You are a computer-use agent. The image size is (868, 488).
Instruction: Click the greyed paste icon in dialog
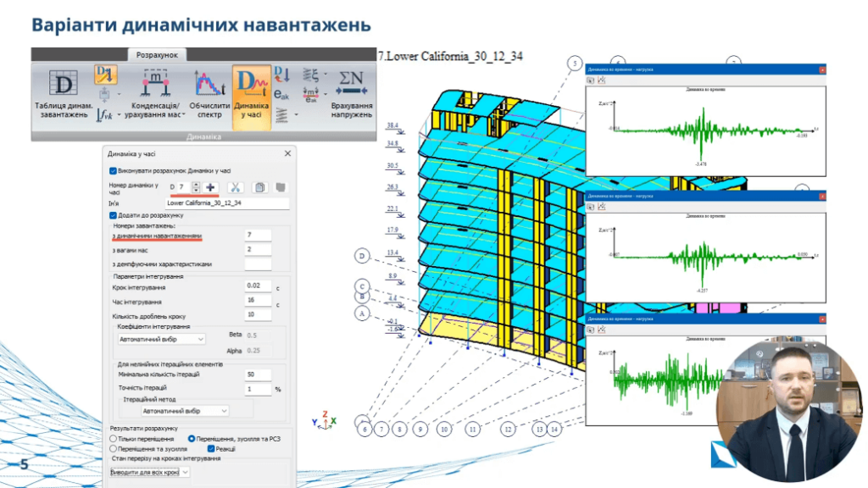(281, 187)
